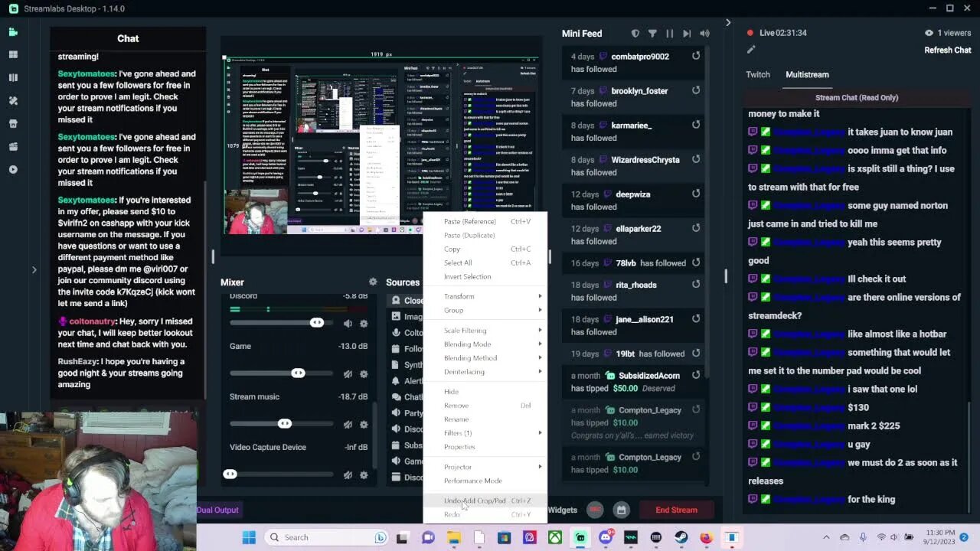Choose Copy in the context menu
The height and width of the screenshot is (551, 980).
[485, 249]
